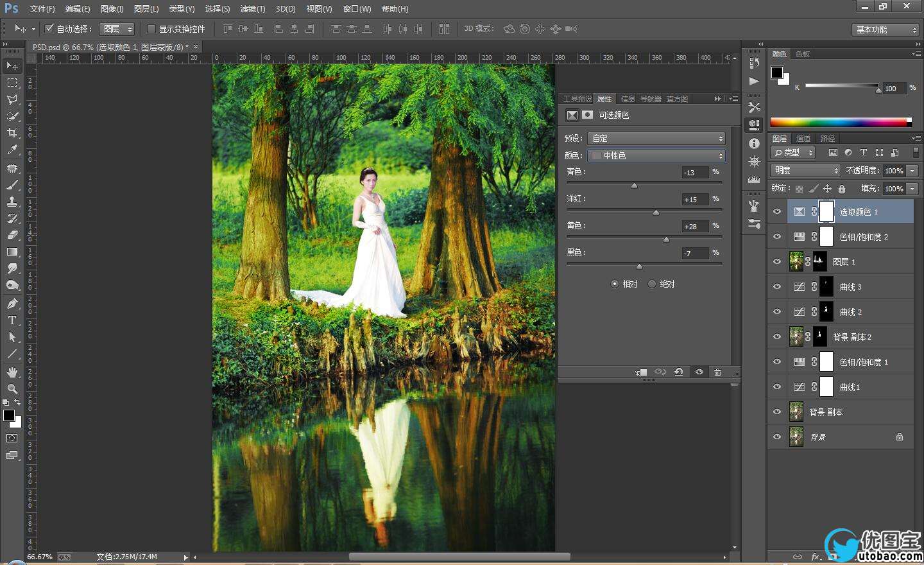Screen dimensions: 924x565
Task: Select the 色相/饱和度 2 layer
Action: click(863, 237)
